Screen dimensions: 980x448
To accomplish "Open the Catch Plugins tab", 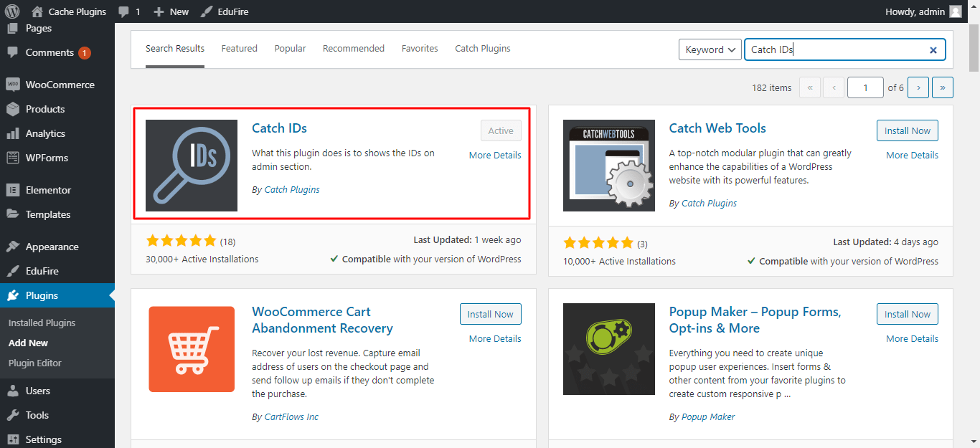I will coord(483,49).
